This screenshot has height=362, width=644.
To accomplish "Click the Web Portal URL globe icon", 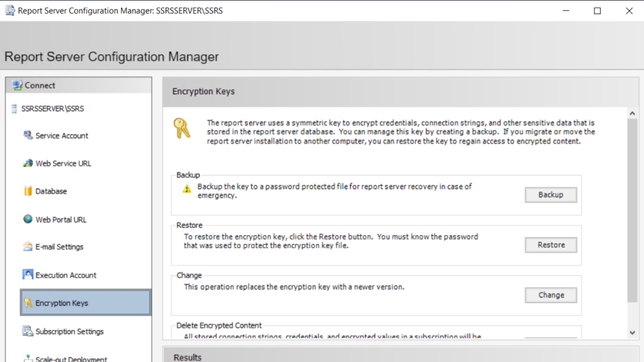I will click(x=28, y=219).
